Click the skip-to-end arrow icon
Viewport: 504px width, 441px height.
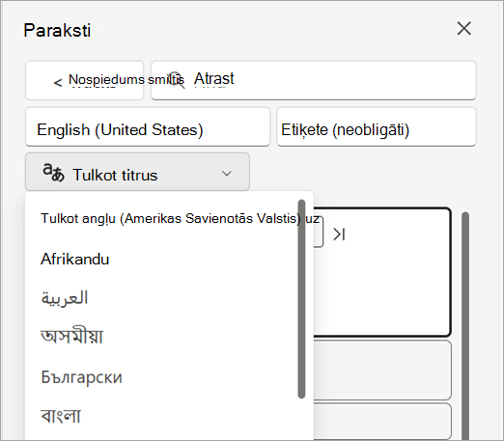[x=339, y=234]
